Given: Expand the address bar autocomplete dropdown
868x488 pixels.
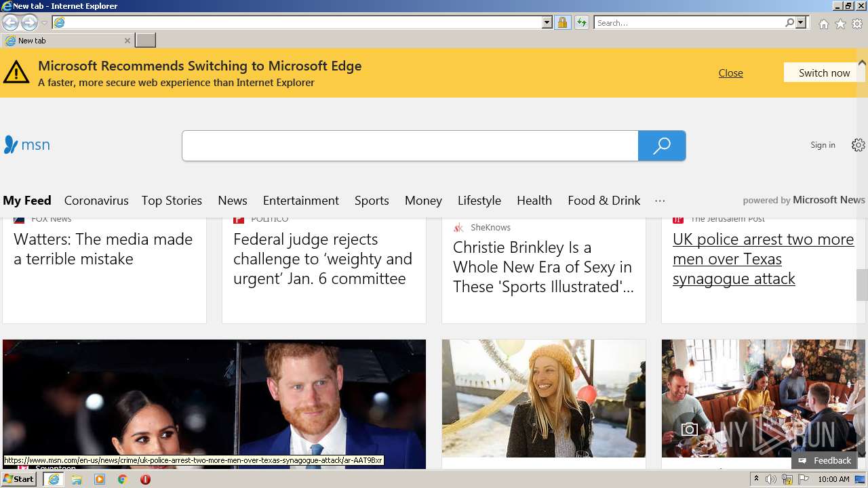Looking at the screenshot, I should click(547, 22).
